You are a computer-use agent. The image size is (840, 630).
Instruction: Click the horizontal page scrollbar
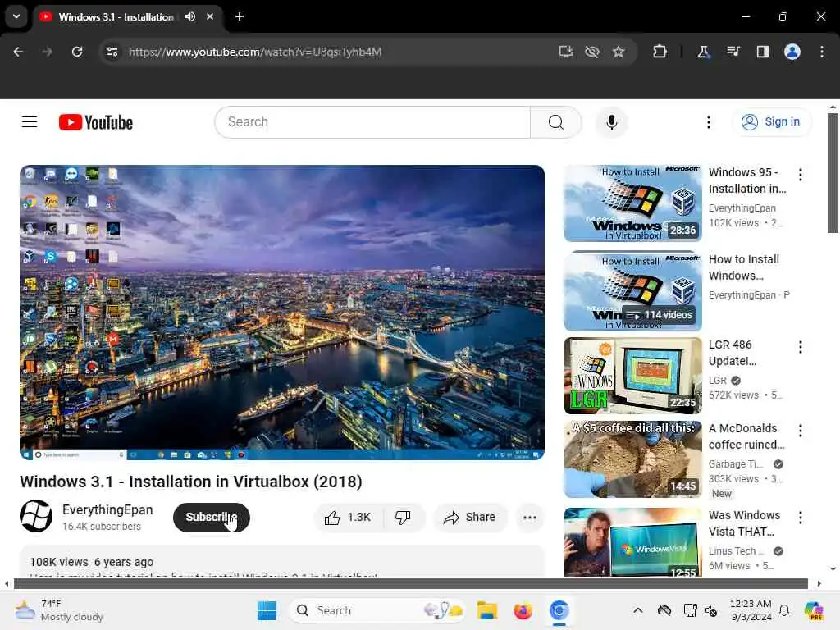tap(411, 584)
